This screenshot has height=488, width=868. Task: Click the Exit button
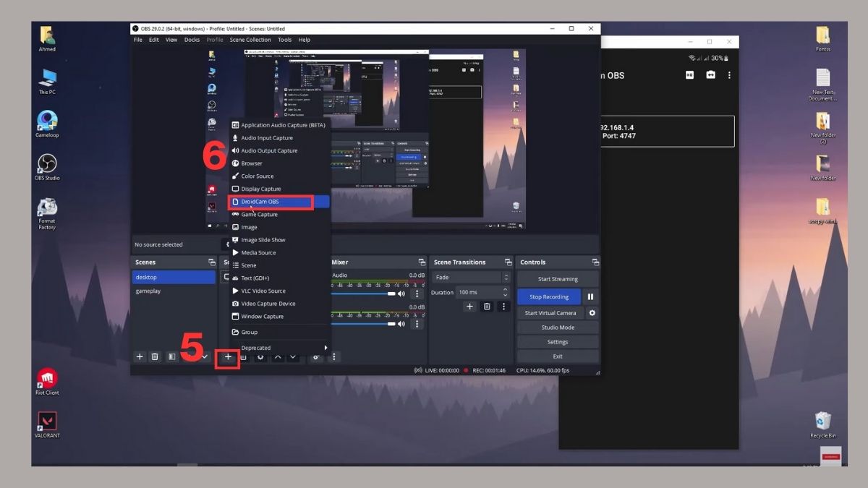(558, 356)
